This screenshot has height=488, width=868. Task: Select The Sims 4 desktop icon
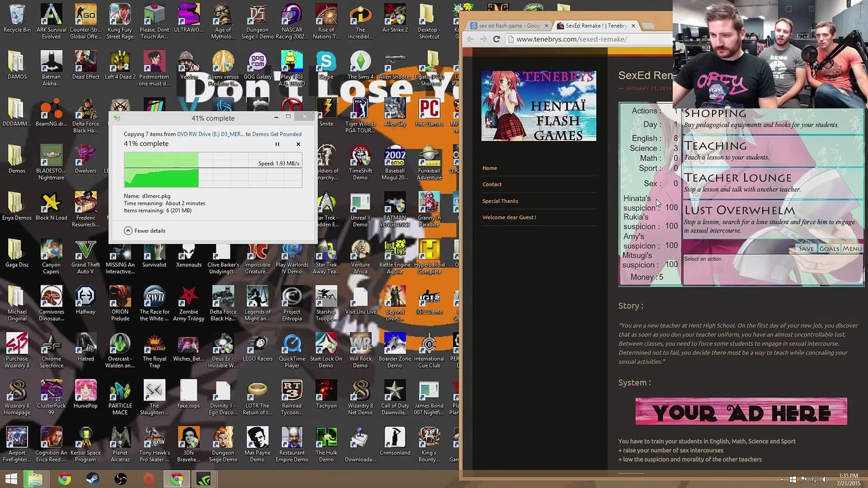(x=360, y=66)
